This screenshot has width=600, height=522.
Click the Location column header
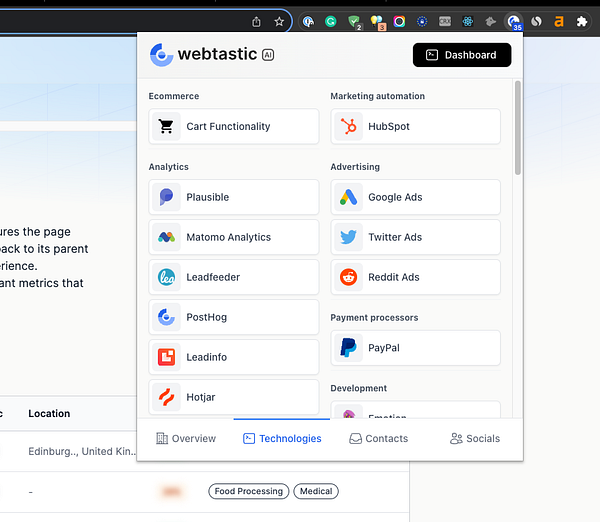[49, 414]
